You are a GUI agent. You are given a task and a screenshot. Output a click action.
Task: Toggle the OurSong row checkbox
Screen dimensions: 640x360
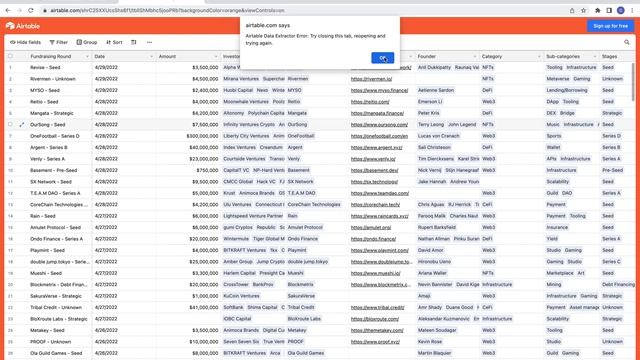(10, 124)
